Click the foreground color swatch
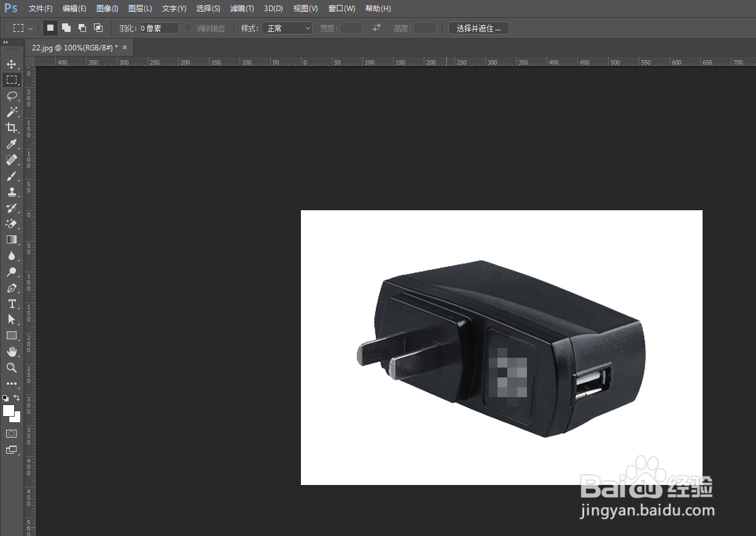The height and width of the screenshot is (536, 756). 8,411
